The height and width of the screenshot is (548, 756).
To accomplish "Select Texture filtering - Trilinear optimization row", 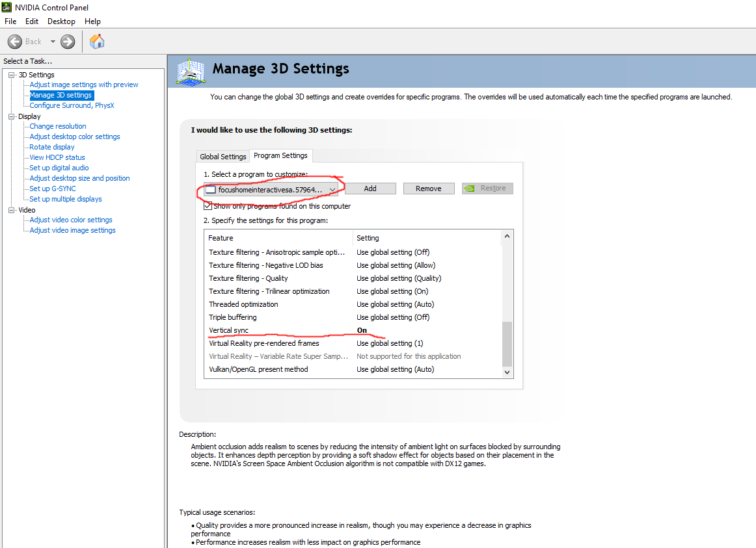I will (x=353, y=291).
